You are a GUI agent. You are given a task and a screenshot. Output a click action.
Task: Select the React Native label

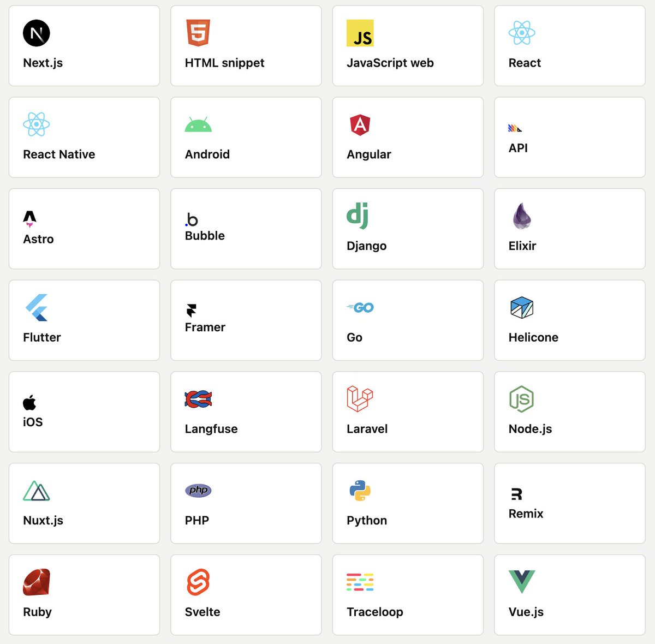[59, 154]
